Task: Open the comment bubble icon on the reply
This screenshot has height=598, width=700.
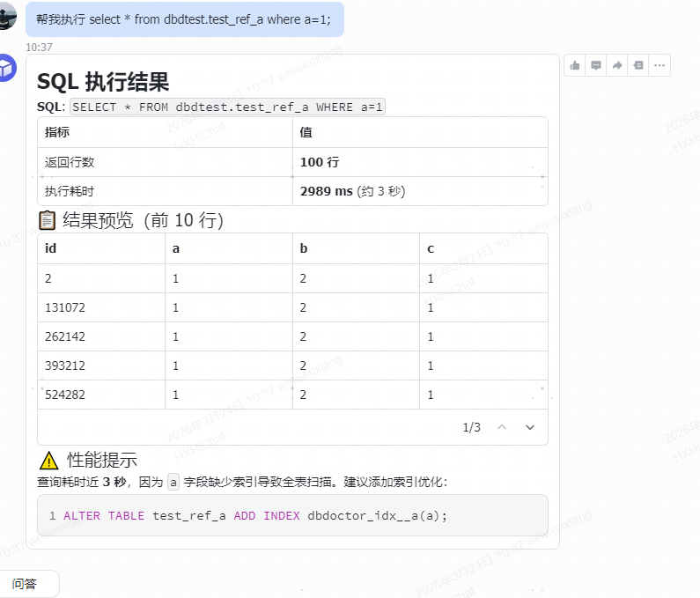Action: (595, 66)
